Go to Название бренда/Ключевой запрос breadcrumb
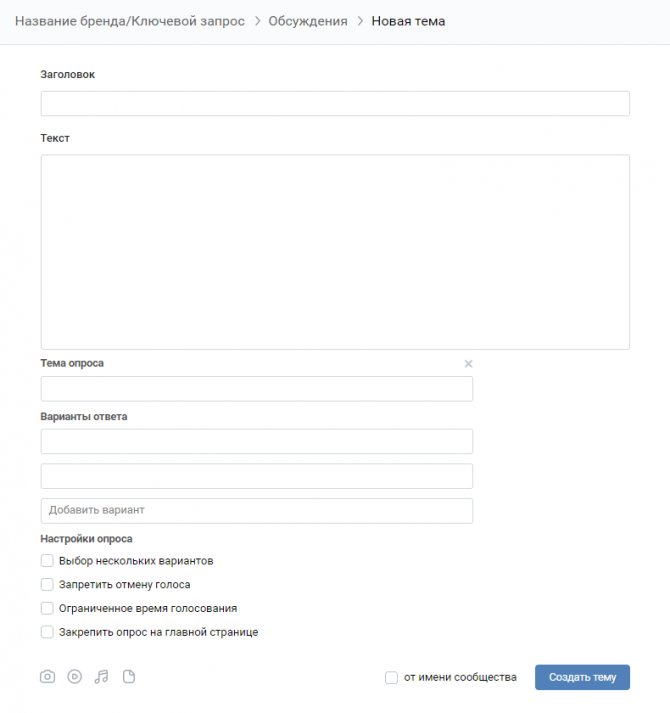Screen dimensions: 670x713 130,21
